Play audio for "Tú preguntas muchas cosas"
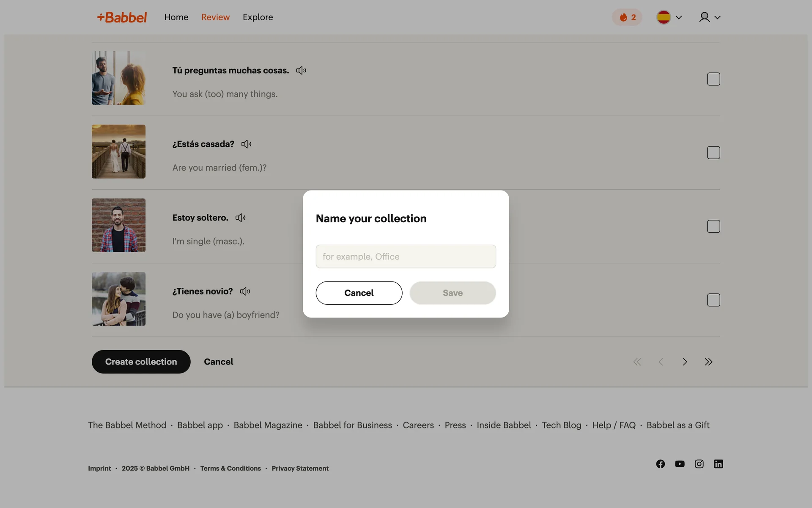 301,71
